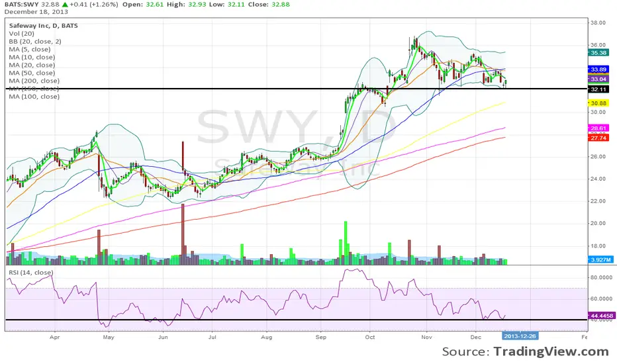Select the MA (10, close) legend entry
Viewport: 617px width, 364px height.
(x=32, y=57)
